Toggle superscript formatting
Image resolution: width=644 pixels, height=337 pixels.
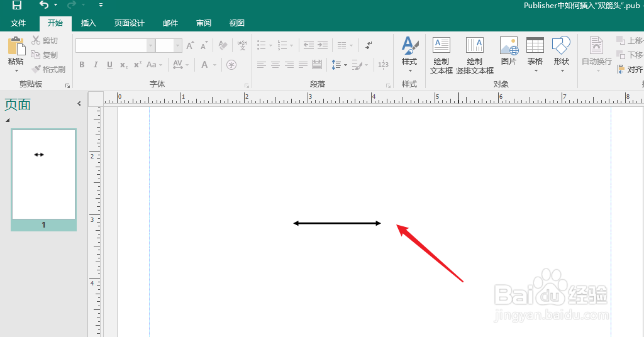(x=138, y=64)
